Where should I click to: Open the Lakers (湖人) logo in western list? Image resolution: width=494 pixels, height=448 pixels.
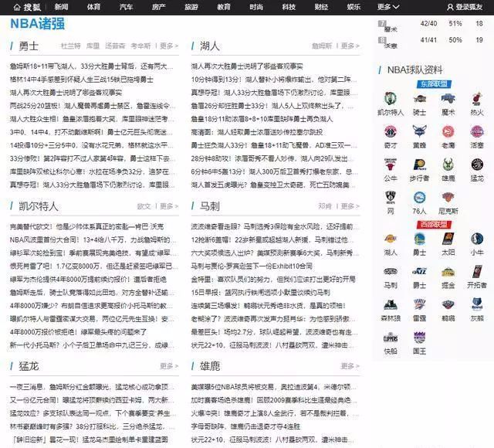coord(390,239)
